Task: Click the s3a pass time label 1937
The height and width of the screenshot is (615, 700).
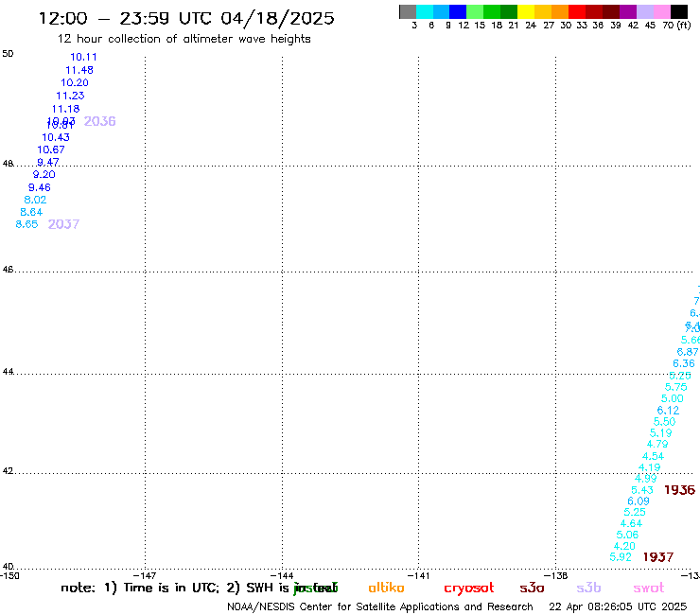Action: click(658, 557)
